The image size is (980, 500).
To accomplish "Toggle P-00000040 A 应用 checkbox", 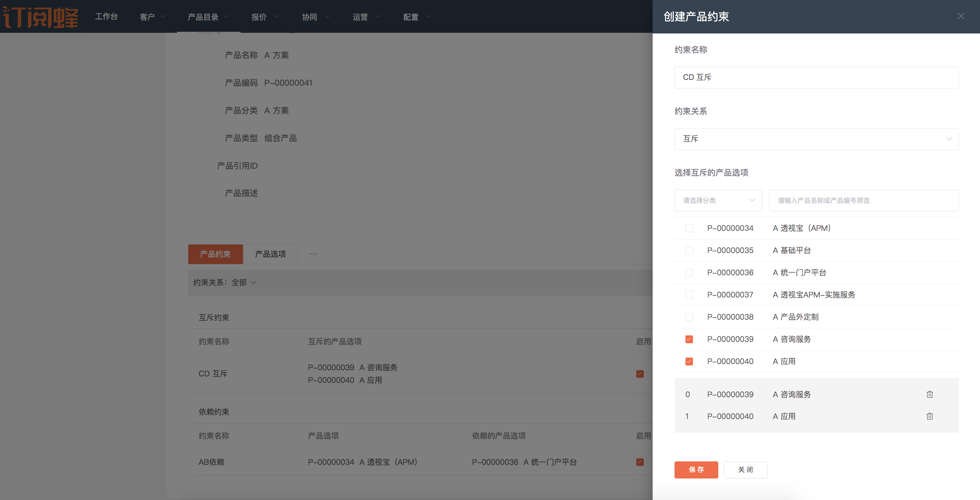I will point(689,361).
